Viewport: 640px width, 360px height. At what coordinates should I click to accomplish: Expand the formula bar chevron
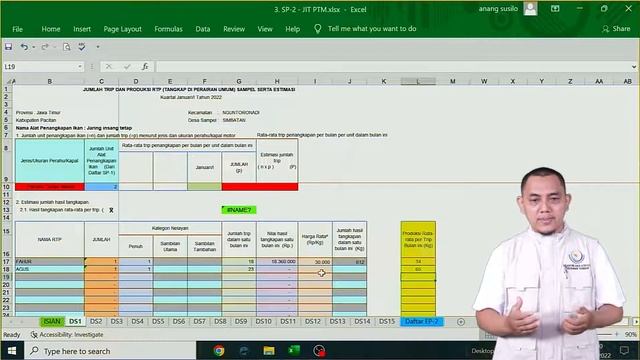[634, 67]
